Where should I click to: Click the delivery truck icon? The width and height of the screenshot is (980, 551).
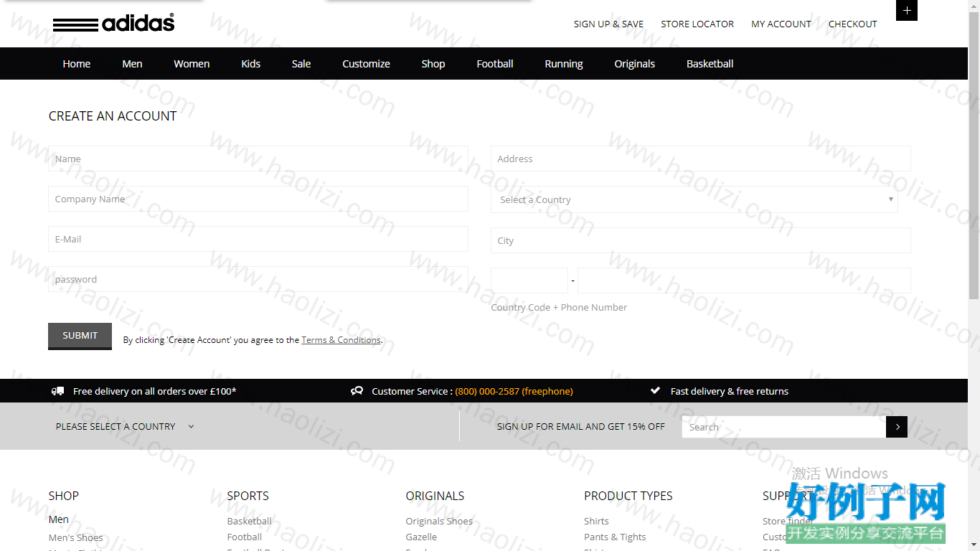[57, 391]
